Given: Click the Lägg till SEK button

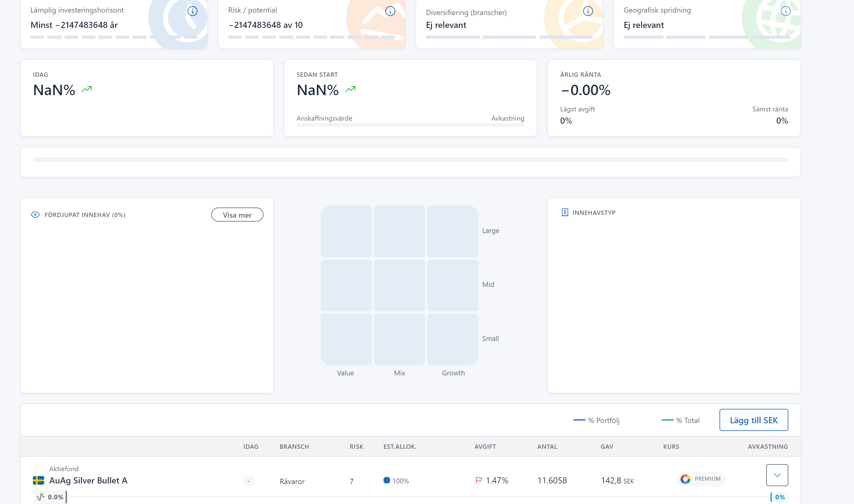Looking at the screenshot, I should [x=754, y=420].
